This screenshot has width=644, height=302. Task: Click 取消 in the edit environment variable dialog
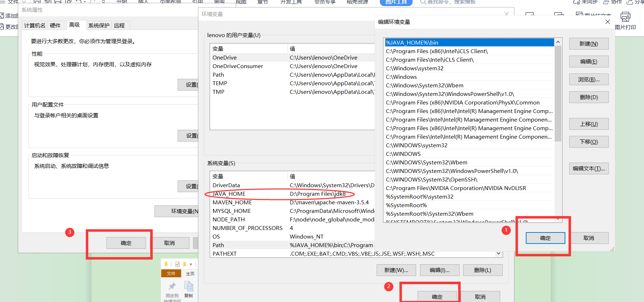pos(588,238)
